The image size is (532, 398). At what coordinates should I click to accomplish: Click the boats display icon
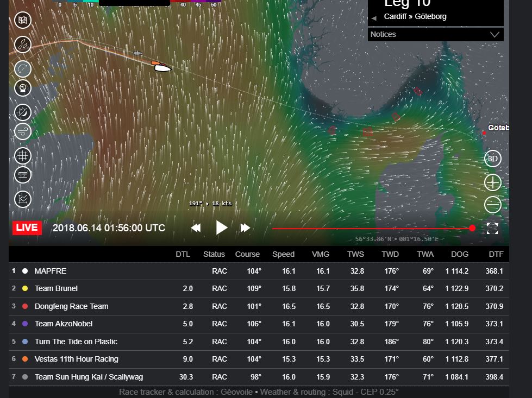(23, 45)
